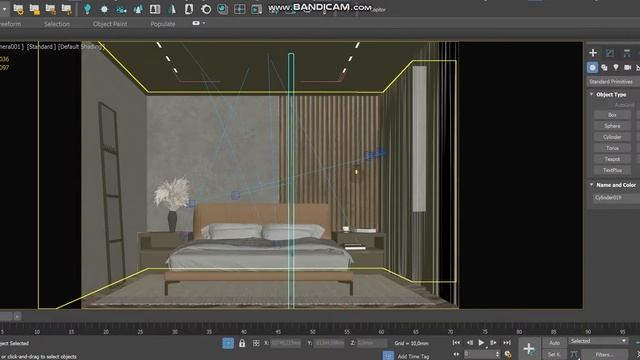Click the trees scatter icon in toolbar
This screenshot has width=640, height=360.
(138, 9)
